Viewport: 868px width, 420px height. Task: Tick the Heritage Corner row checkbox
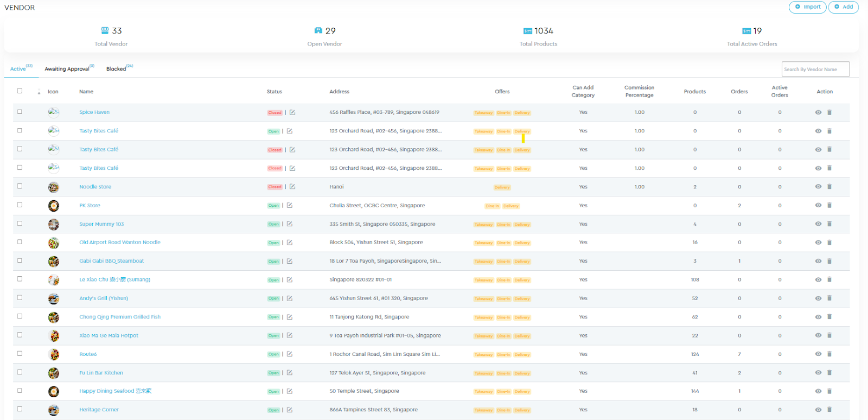coord(20,409)
